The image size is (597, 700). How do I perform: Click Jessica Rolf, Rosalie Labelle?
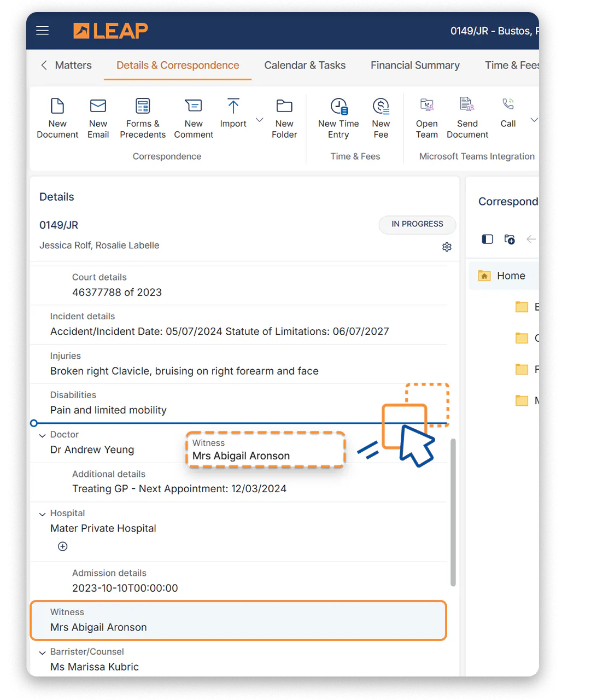pyautogui.click(x=99, y=245)
